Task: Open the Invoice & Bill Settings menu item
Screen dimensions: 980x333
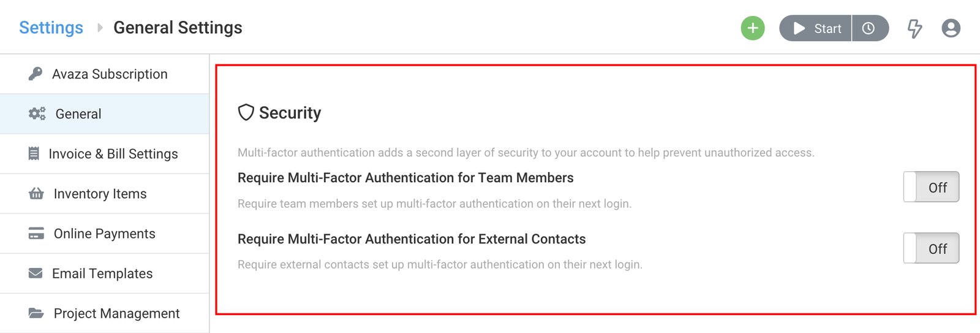Action: coord(113,154)
